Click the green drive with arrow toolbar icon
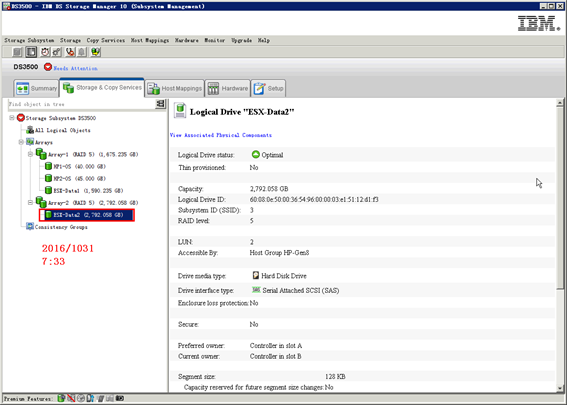This screenshot has width=567, height=405. (95, 52)
